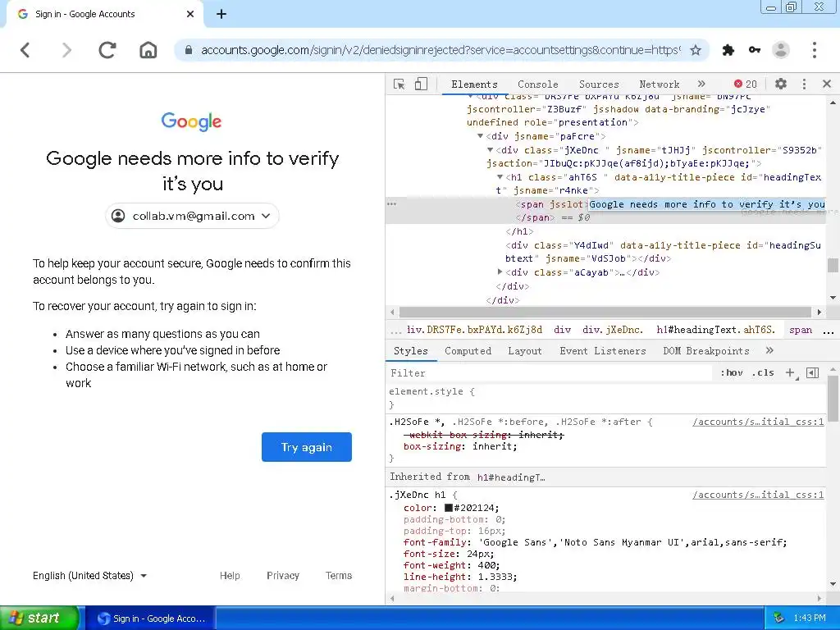Image resolution: width=840 pixels, height=630 pixels.
Task: Go back with the browser back arrow
Action: click(25, 50)
